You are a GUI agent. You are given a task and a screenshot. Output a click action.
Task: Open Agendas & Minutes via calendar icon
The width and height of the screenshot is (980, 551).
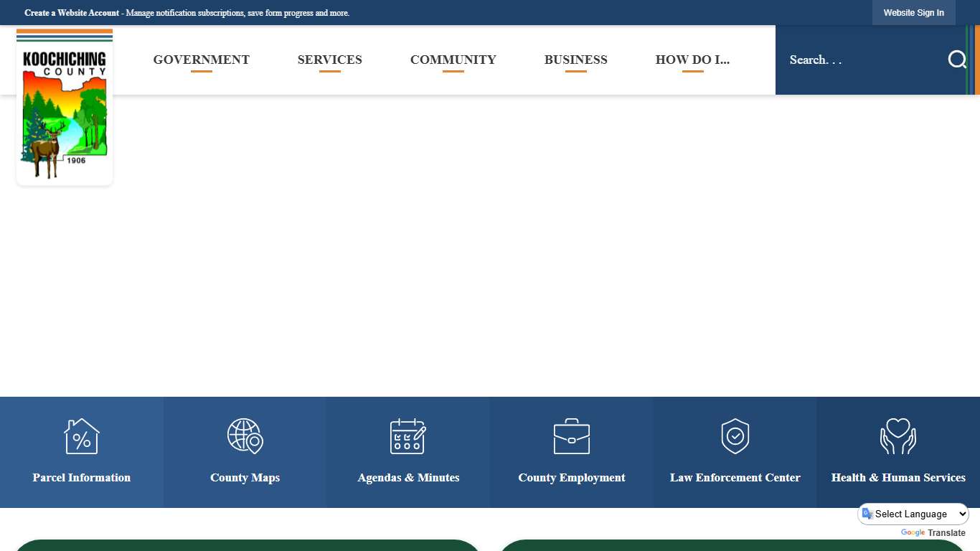407,435
